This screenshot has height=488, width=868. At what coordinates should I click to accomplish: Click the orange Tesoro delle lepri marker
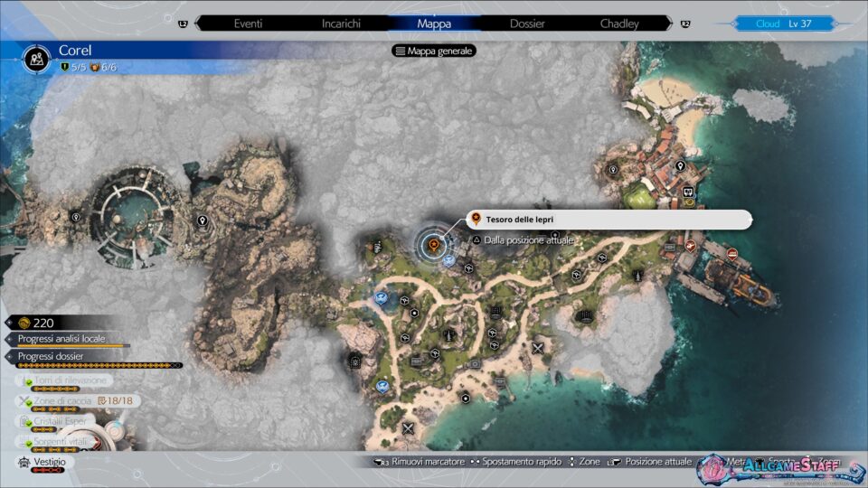(x=434, y=242)
